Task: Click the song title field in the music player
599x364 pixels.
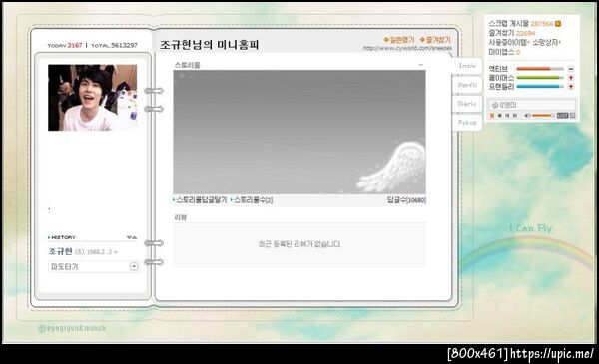Action: (x=532, y=105)
